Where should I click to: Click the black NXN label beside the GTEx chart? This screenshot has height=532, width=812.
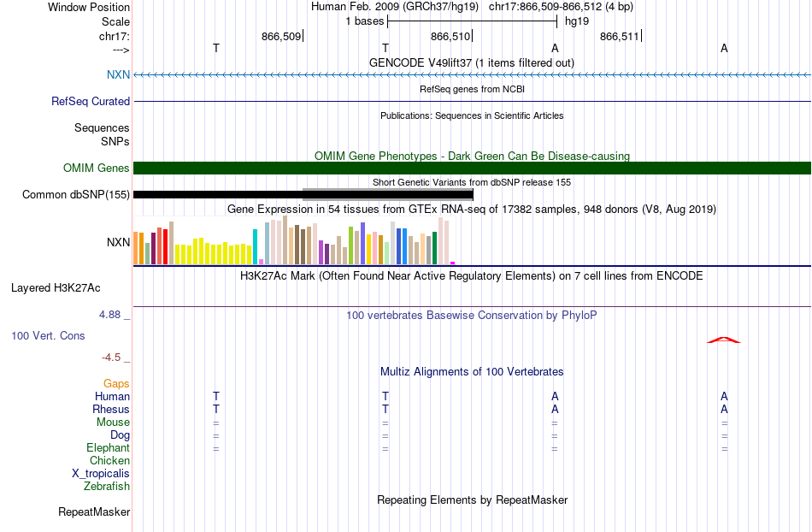click(x=118, y=242)
